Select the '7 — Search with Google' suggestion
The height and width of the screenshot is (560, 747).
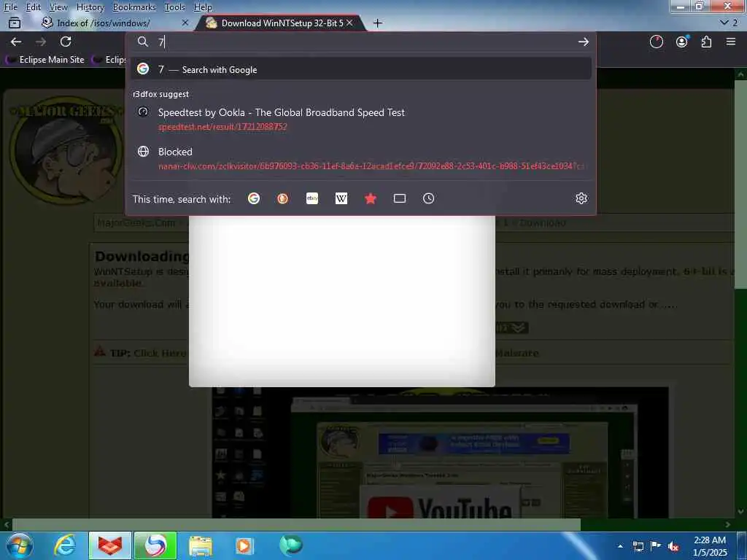(x=360, y=69)
